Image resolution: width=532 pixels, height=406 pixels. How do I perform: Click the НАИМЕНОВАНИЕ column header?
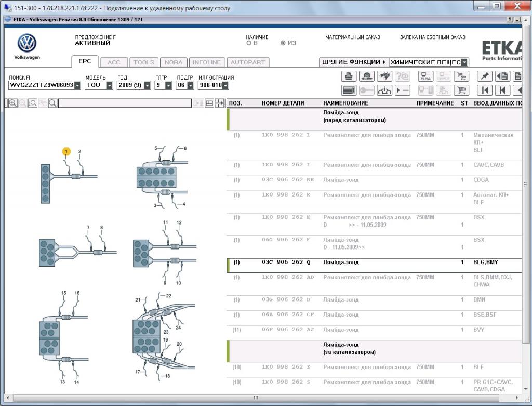click(345, 103)
